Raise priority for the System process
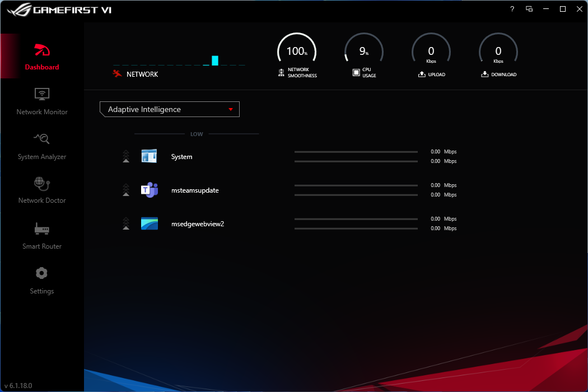588x392 pixels. point(126,156)
